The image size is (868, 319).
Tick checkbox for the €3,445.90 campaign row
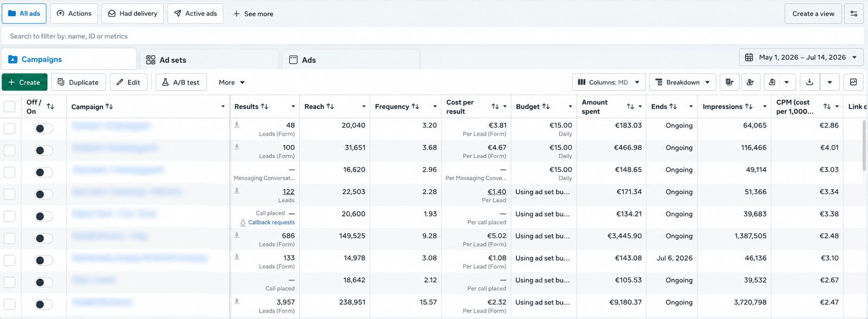coord(10,239)
